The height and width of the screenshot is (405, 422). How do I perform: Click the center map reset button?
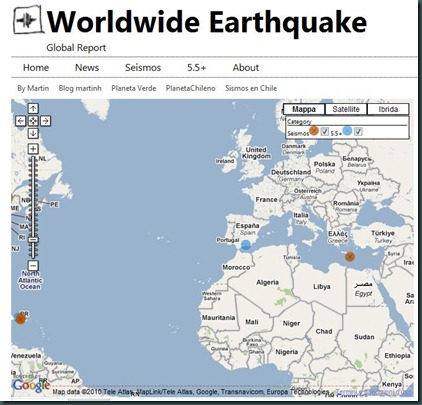coord(33,121)
